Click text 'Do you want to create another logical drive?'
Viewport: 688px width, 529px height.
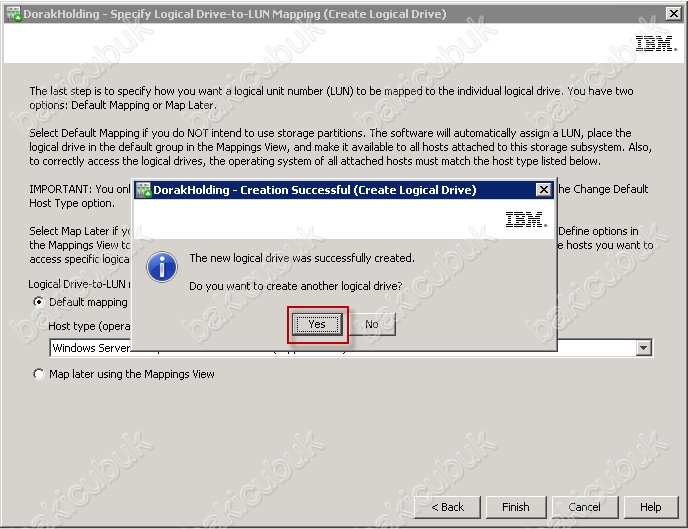coord(296,286)
